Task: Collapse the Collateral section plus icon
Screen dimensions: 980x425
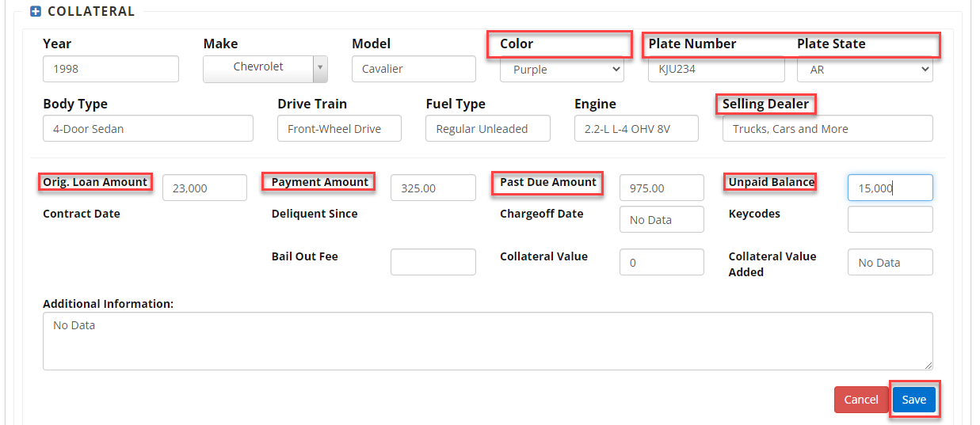Action: pyautogui.click(x=36, y=12)
